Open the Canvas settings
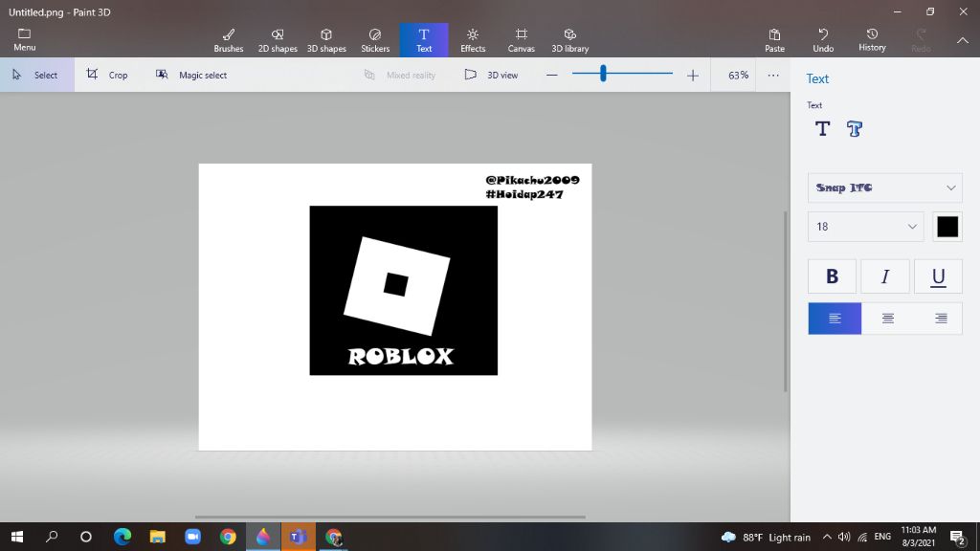Screen dimensions: 980x551 [x=522, y=40]
